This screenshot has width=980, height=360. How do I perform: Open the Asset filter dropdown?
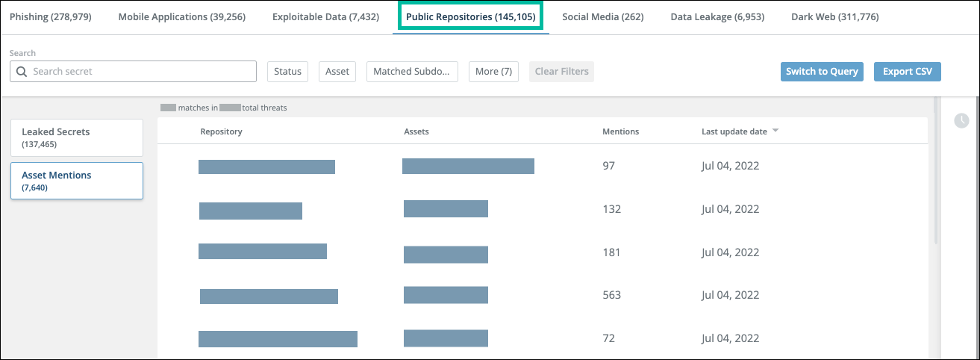(x=337, y=72)
